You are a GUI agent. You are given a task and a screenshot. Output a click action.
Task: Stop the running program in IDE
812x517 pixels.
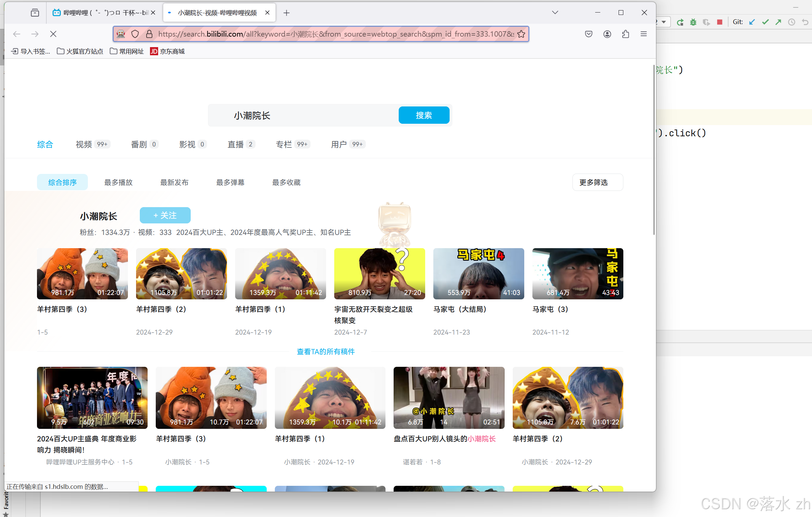720,22
